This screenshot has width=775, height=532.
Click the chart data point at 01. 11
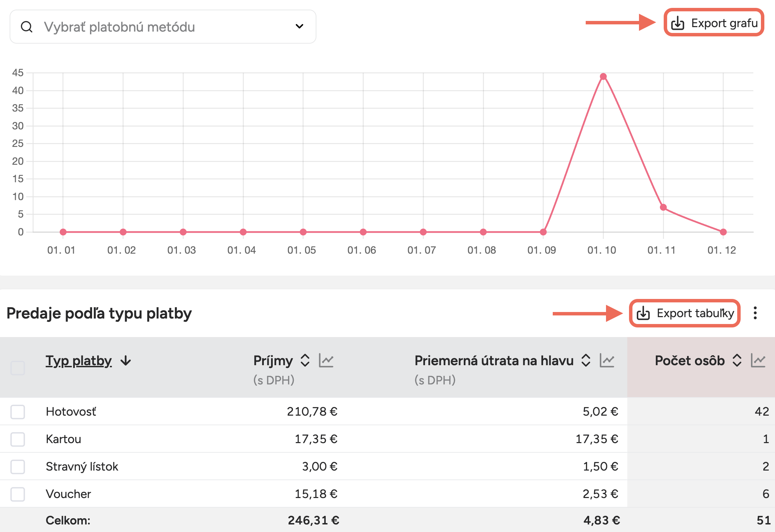click(663, 207)
